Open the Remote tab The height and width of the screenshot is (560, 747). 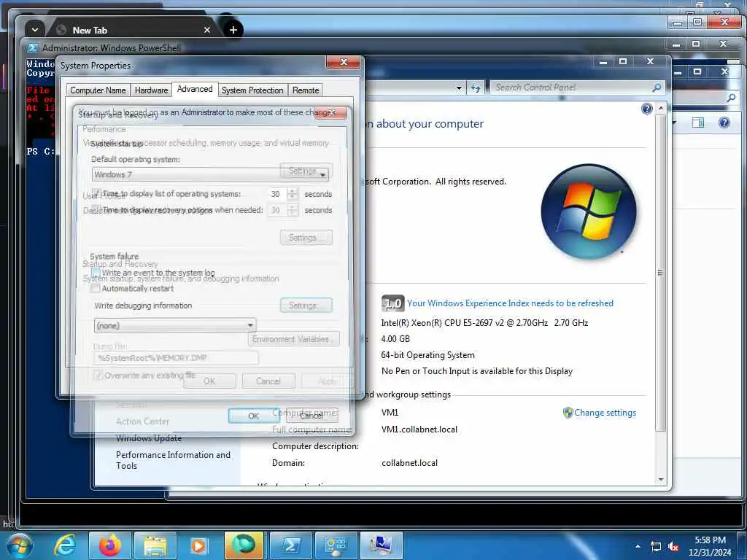pyautogui.click(x=306, y=90)
